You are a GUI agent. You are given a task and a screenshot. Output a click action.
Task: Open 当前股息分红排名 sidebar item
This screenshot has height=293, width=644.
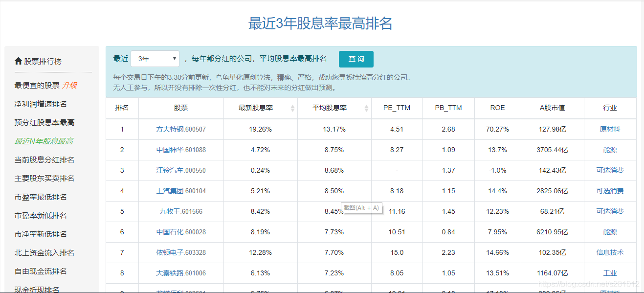pyautogui.click(x=44, y=159)
